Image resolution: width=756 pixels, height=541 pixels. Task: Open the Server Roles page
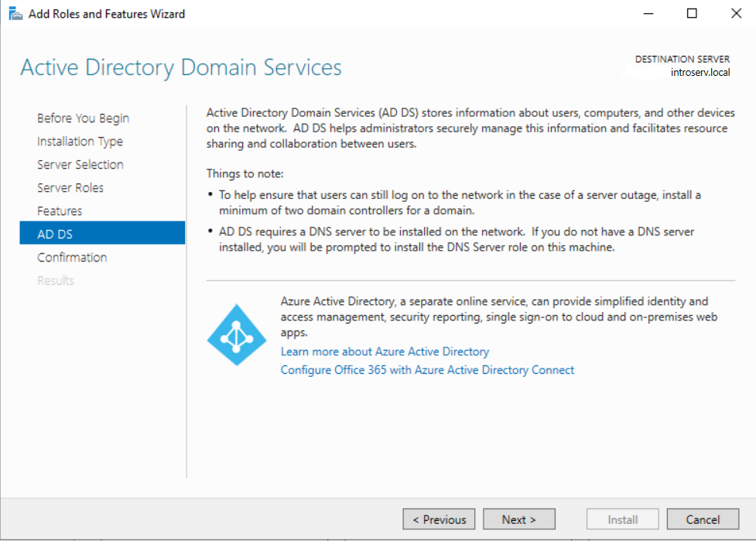point(70,187)
